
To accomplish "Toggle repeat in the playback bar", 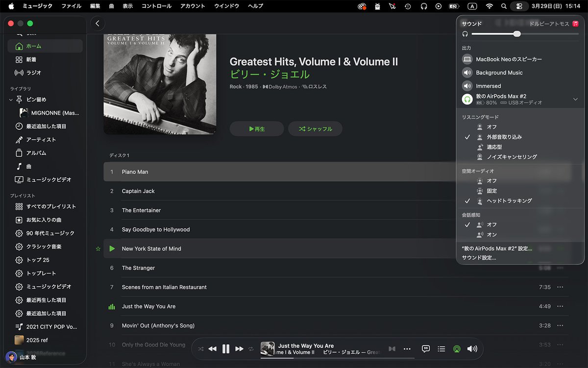I will pyautogui.click(x=251, y=349).
